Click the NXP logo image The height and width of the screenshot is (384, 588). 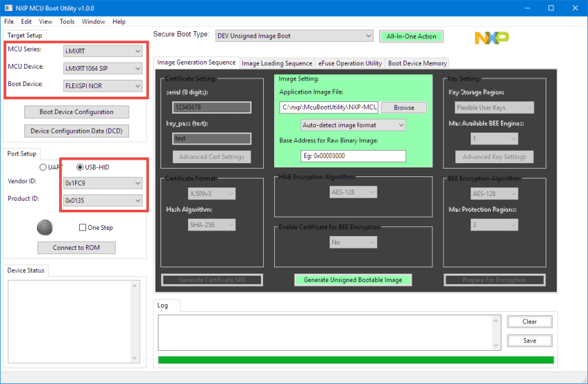[x=492, y=37]
